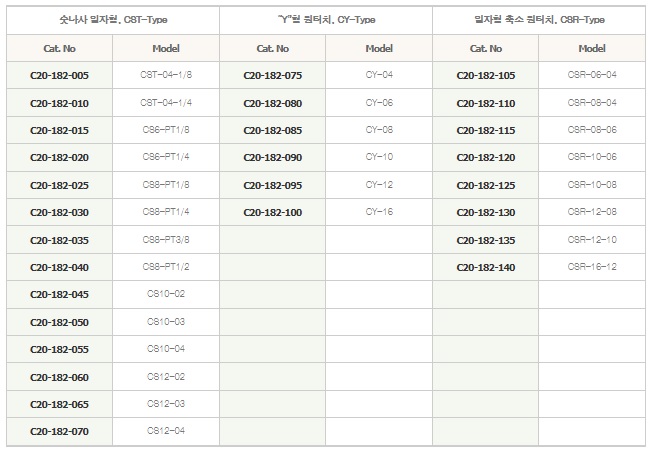650x452 pixels.
Task: Select catalog number C20-182-100
Action: [273, 213]
